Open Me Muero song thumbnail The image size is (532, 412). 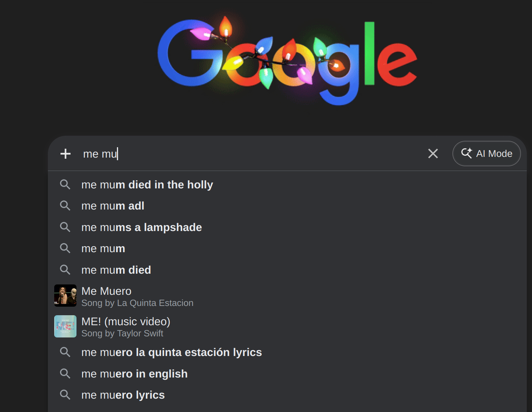pyautogui.click(x=65, y=296)
